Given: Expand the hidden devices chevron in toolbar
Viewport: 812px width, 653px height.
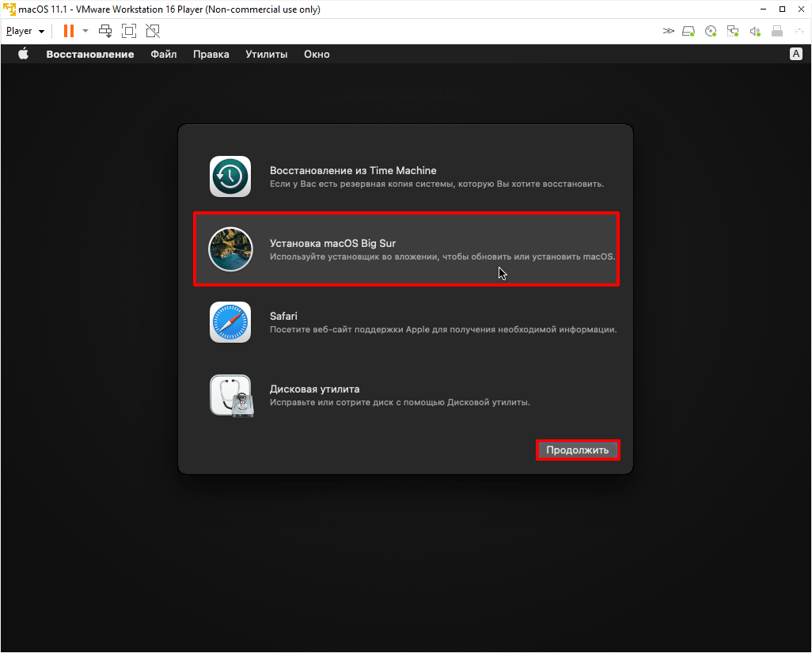Looking at the screenshot, I should [x=668, y=32].
